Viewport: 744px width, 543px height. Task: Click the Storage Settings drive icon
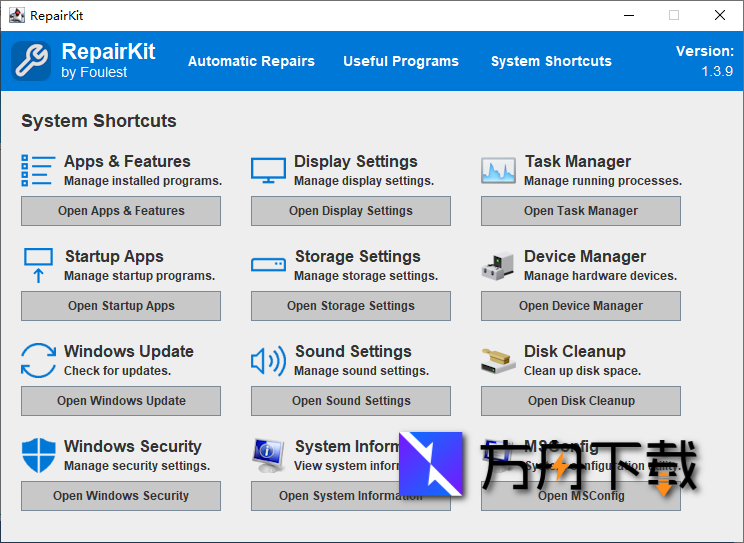coord(268,264)
